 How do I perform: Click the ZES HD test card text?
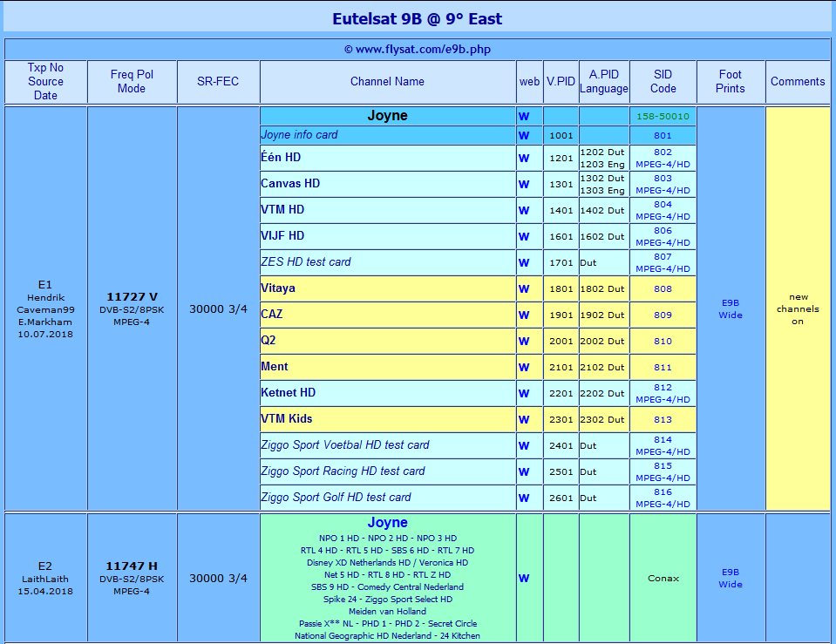305,261
